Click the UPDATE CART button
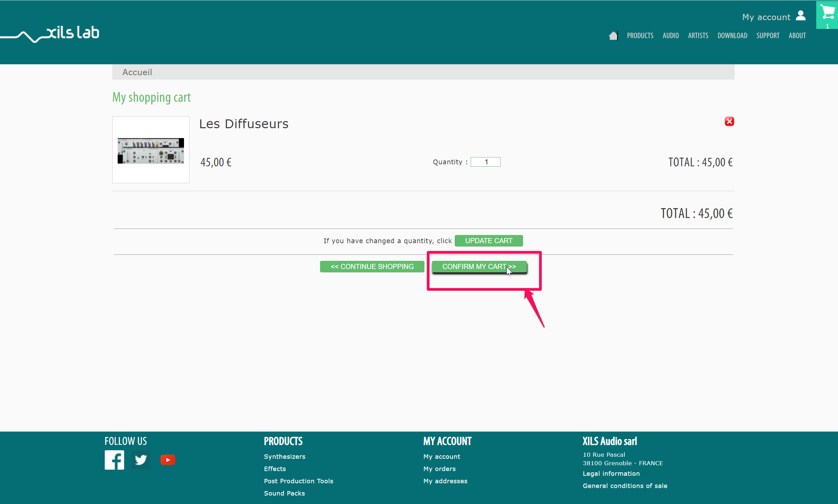 (488, 241)
